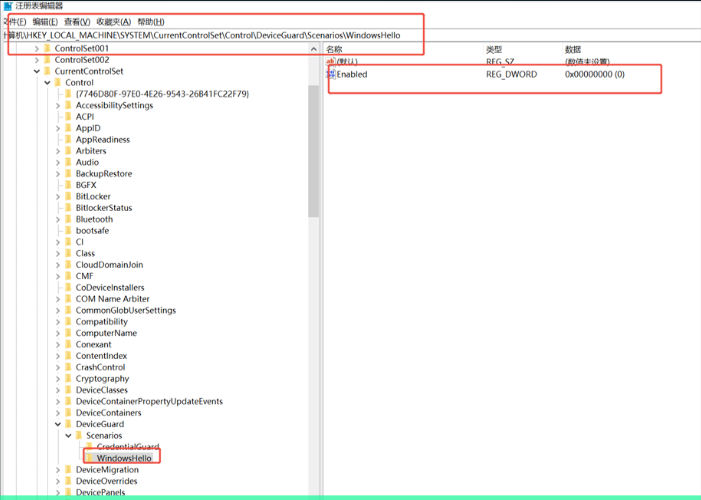
Task: Click the WindowsHello folder icon
Action: (x=89, y=458)
